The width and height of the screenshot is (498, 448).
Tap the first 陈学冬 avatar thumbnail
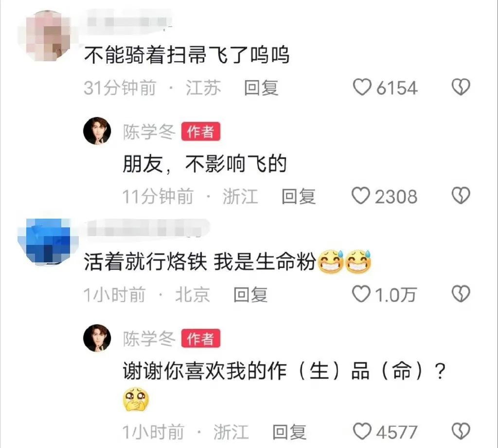tap(97, 131)
